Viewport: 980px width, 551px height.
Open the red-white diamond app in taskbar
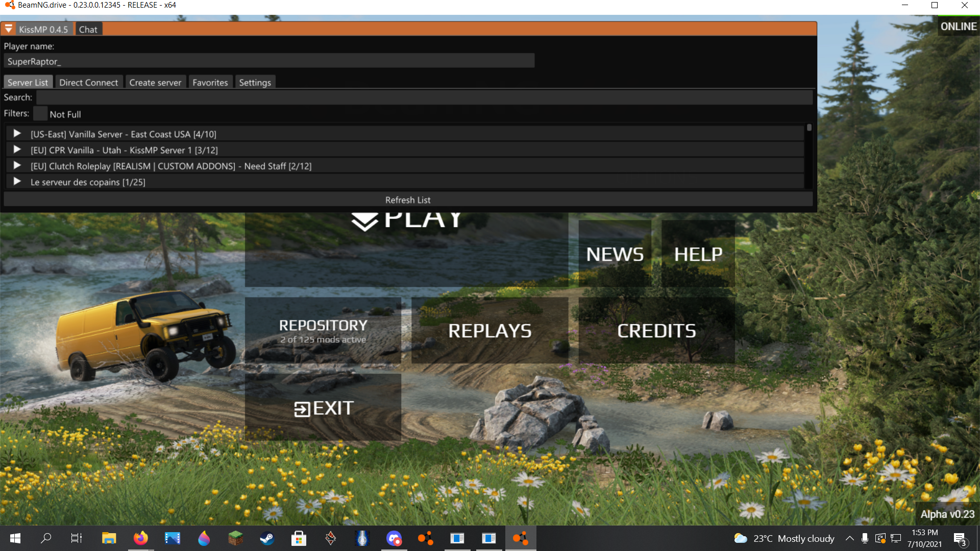tap(330, 538)
